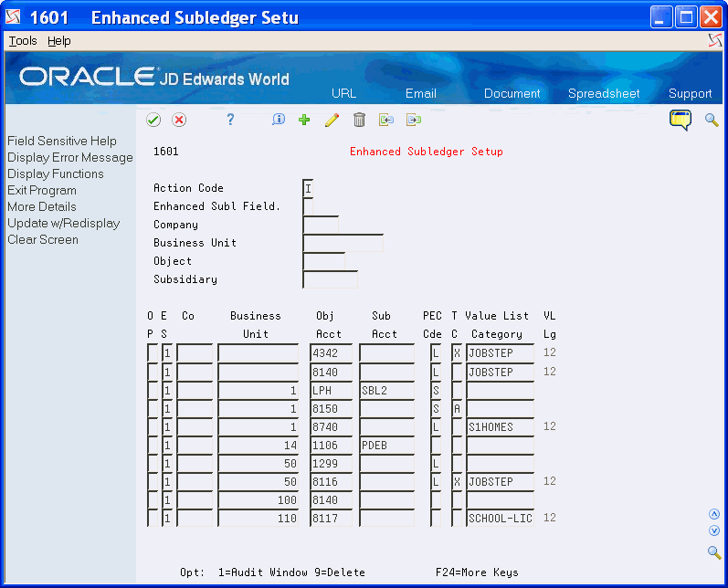Click the red X cancel icon
The width and height of the screenshot is (728, 588).
coord(179,120)
